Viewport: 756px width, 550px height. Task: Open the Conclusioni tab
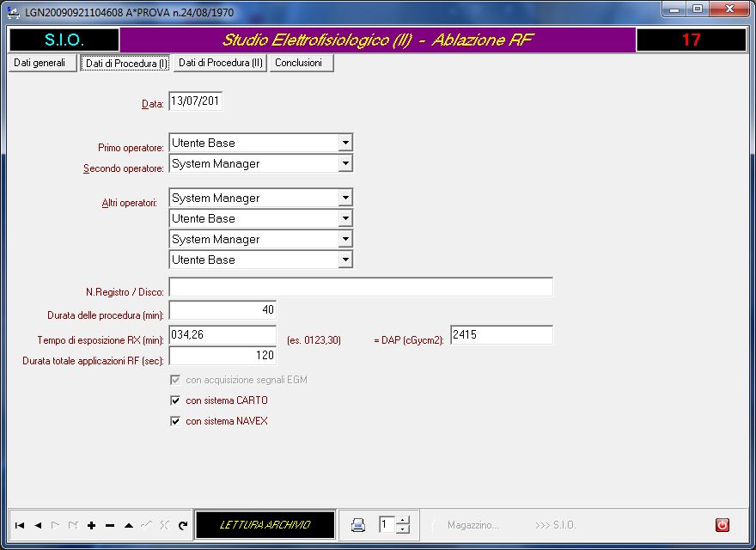[x=302, y=63]
